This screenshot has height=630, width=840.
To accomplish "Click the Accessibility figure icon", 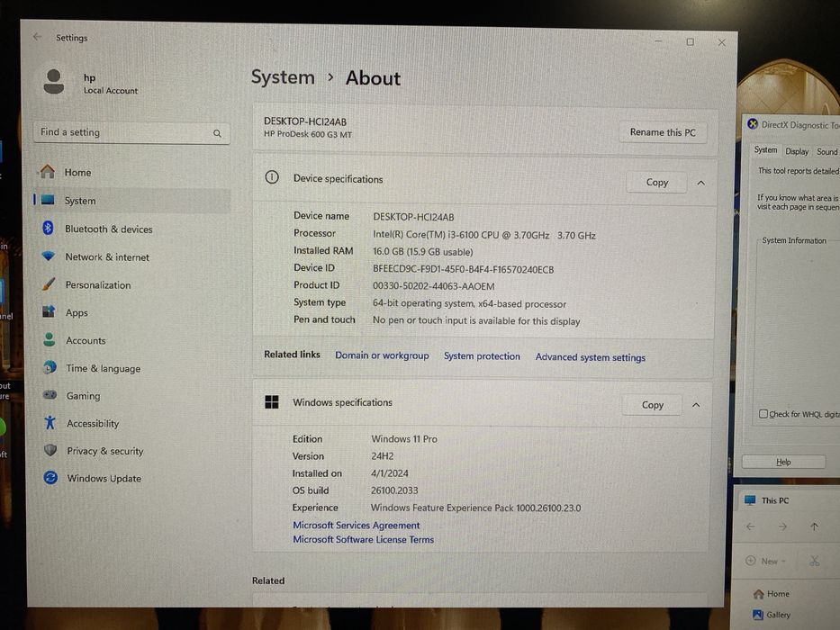I will pos(50,422).
